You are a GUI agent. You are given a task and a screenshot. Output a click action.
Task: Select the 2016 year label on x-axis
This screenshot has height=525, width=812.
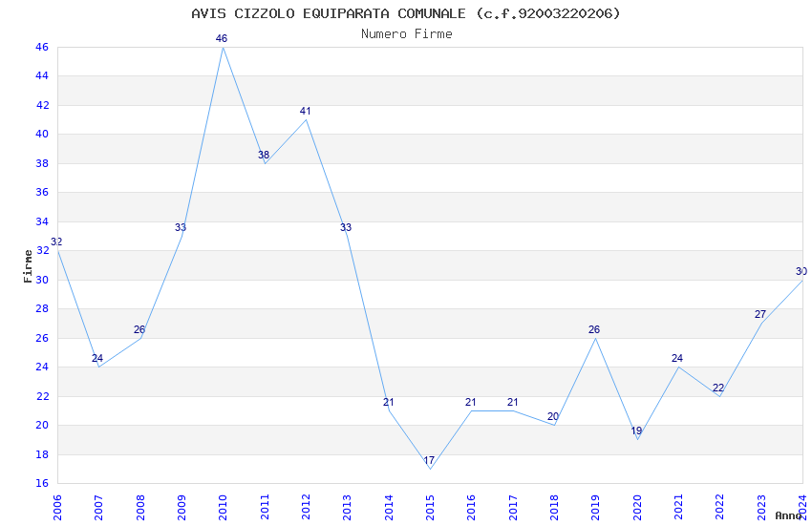(471, 508)
